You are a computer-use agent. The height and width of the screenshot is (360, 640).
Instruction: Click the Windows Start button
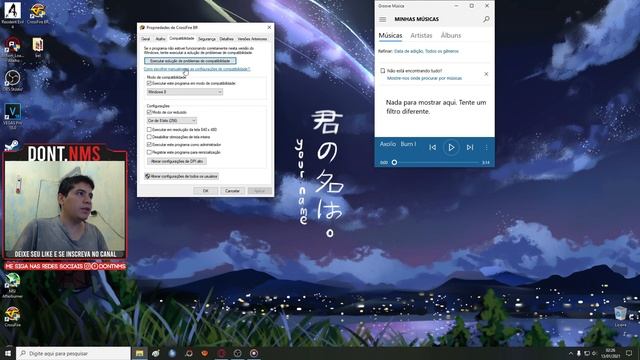click(x=7, y=353)
